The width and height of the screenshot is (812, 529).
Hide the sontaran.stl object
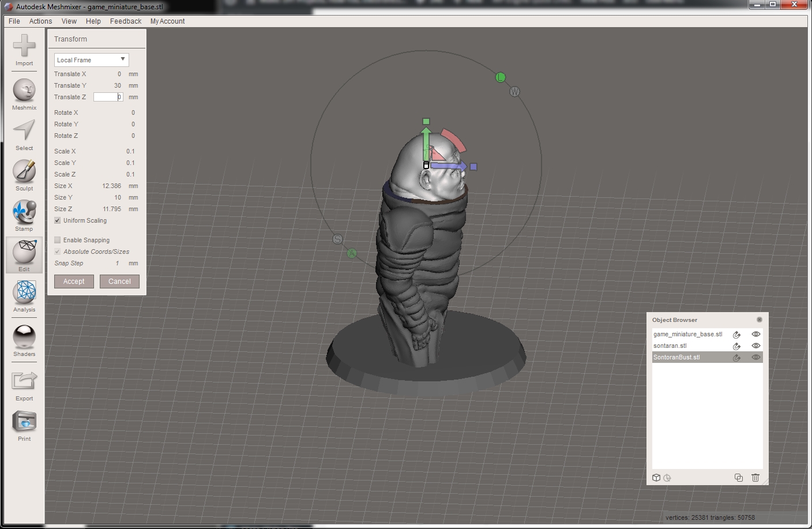pos(756,346)
